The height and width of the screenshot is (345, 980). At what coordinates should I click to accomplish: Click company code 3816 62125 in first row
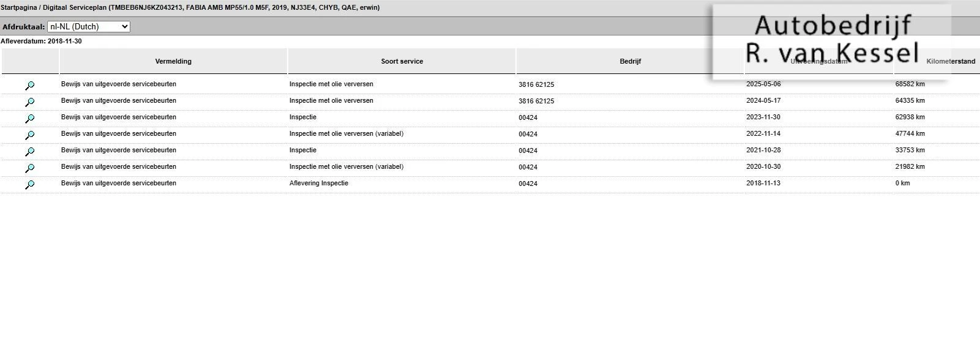(x=536, y=85)
